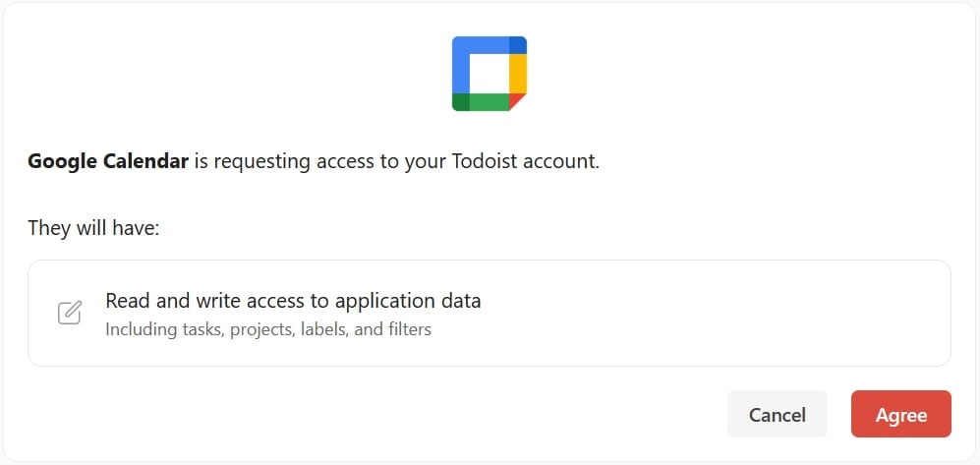Decline the request using Cancel
Image resolution: width=980 pixels, height=465 pixels.
(778, 415)
